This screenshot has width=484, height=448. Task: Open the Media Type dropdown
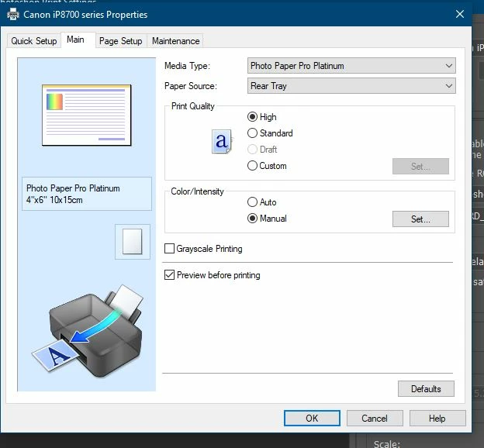351,66
